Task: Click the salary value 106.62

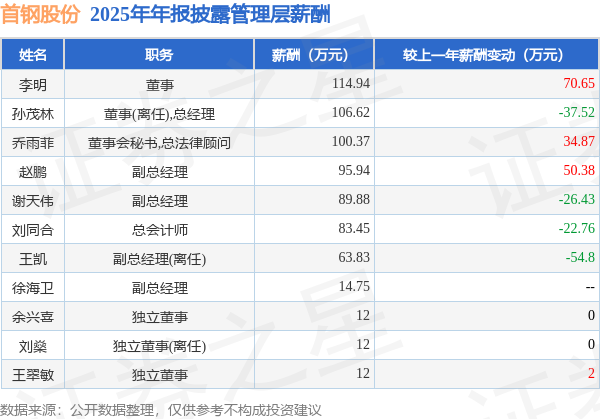Action: (x=351, y=112)
